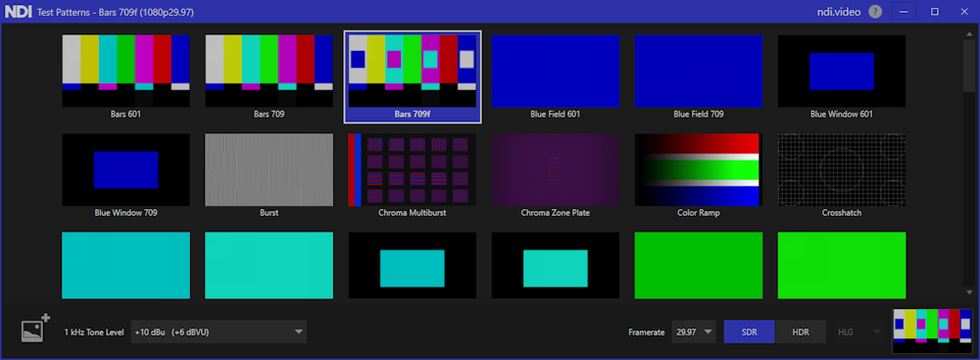Open the 1 kHz Tone Level dropdown
The image size is (980, 360).
click(x=219, y=332)
